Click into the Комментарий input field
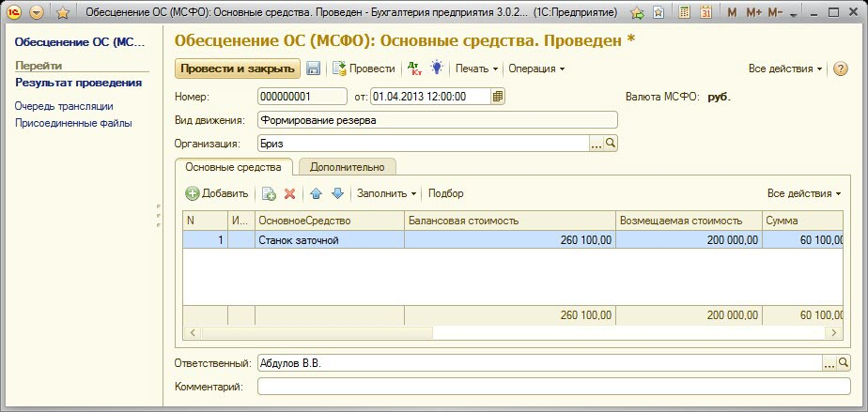The image size is (868, 412). [554, 386]
